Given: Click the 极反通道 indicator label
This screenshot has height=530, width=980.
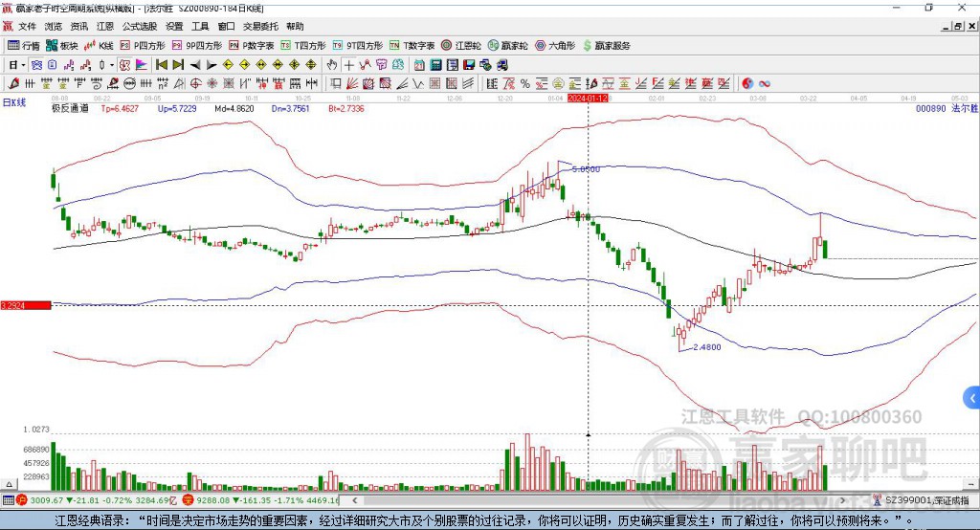Looking at the screenshot, I should tap(70, 108).
